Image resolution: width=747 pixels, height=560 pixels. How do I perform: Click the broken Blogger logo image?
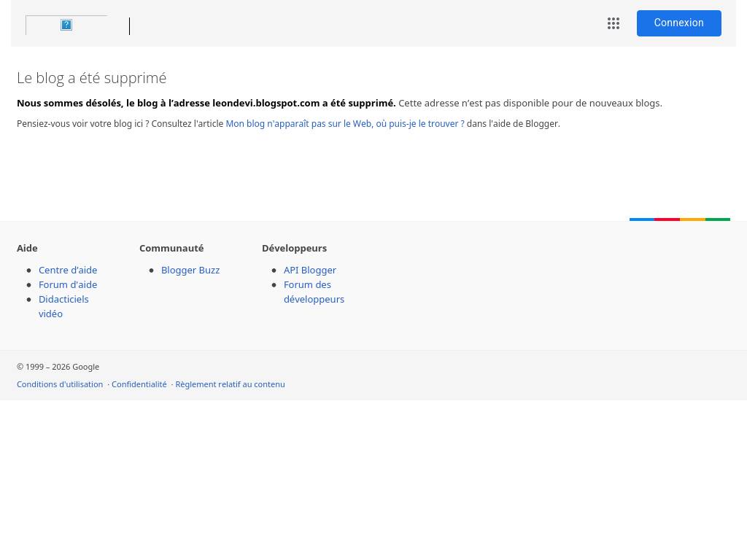(x=66, y=26)
